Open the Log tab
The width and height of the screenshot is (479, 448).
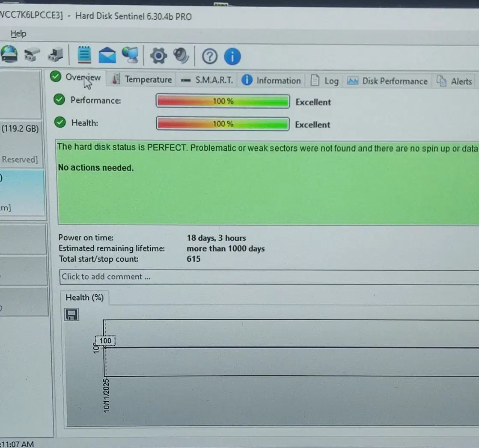(324, 81)
